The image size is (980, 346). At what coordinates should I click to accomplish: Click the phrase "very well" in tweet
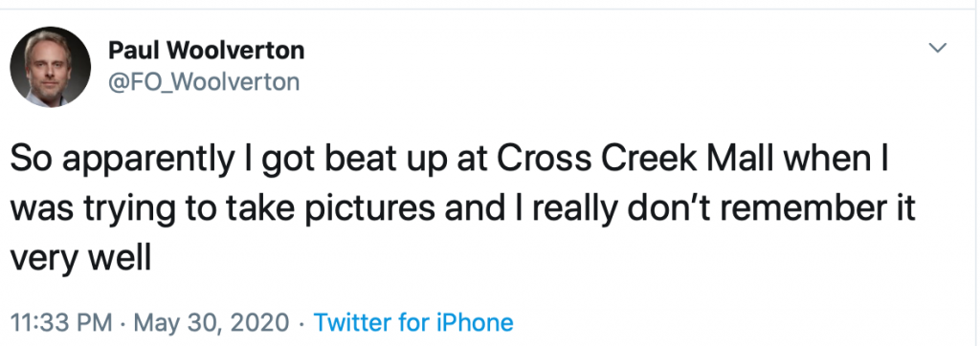pos(80,257)
